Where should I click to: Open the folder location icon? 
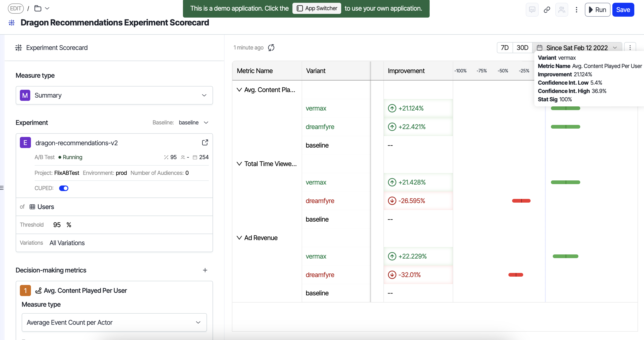point(38,9)
